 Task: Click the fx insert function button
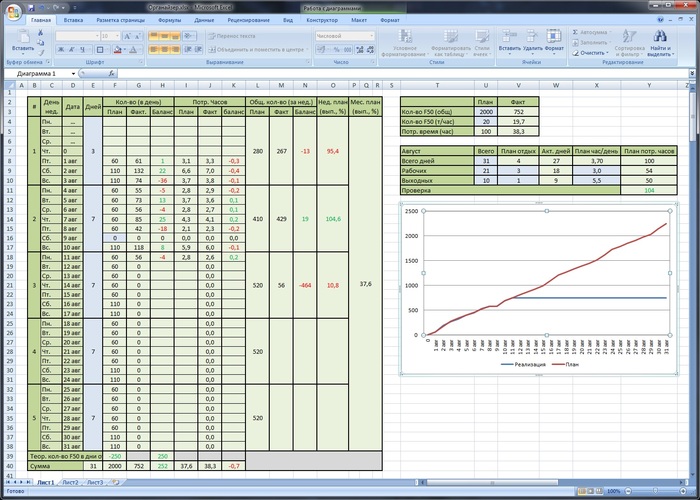coord(112,74)
